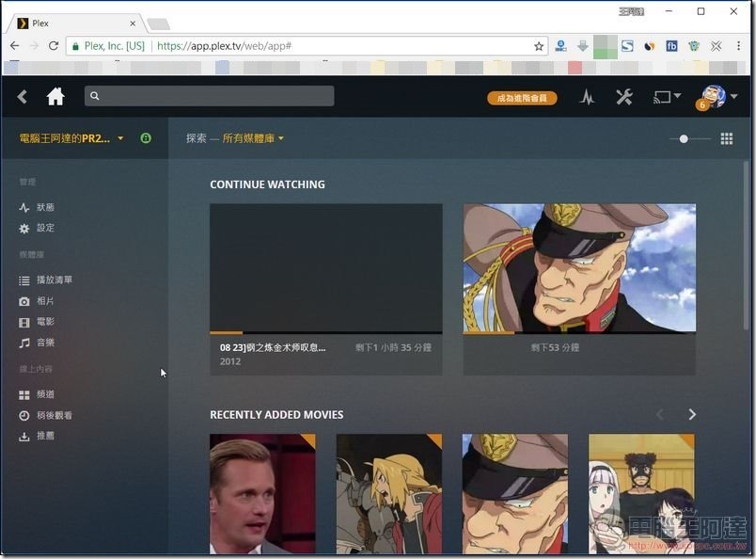Image resolution: width=756 pixels, height=559 pixels.
Task: Click the 成為進階會員 premium button
Action: point(522,98)
